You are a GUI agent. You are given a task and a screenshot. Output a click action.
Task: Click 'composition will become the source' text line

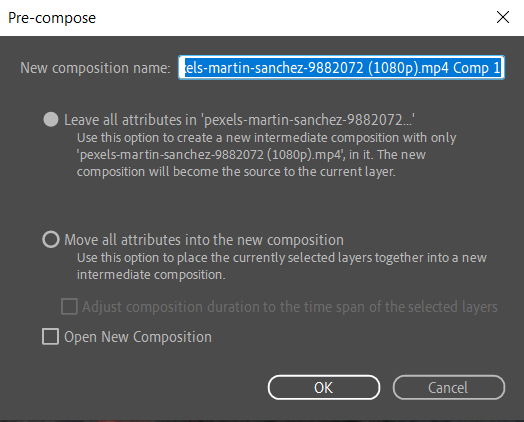tap(236, 171)
